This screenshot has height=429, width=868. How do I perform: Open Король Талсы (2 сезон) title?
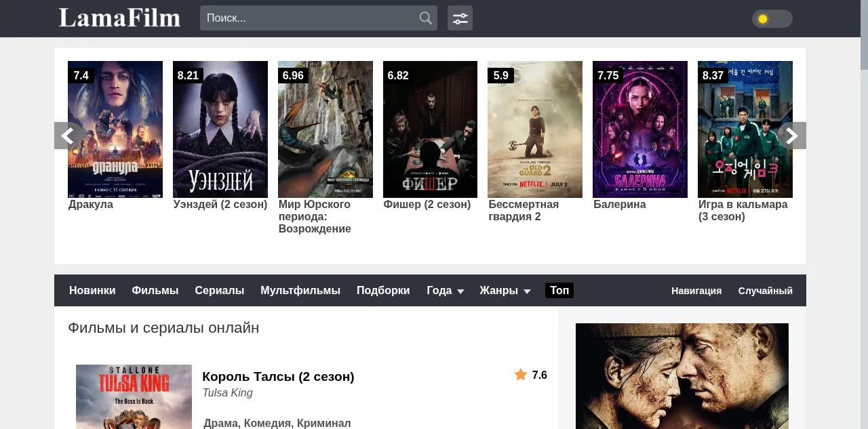tap(278, 376)
